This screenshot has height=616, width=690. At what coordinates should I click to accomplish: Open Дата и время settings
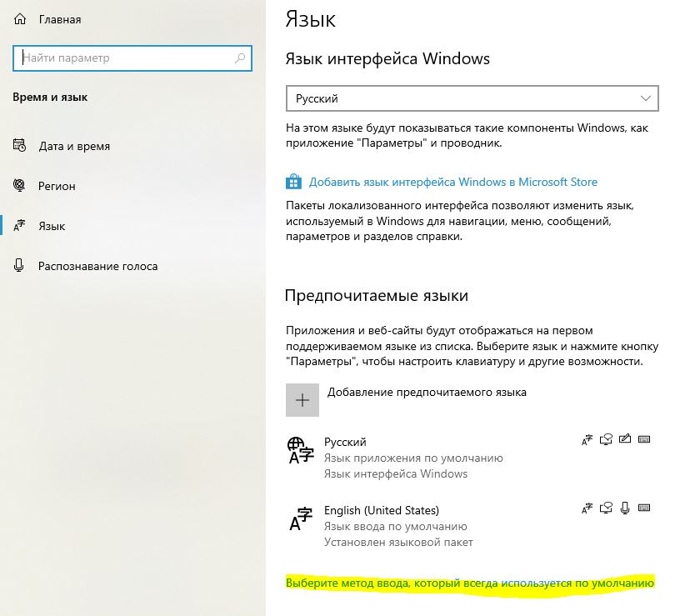[74, 146]
